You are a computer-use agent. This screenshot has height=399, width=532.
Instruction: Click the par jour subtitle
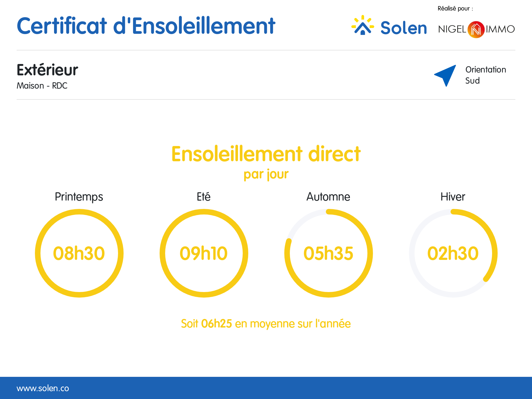[266, 175]
